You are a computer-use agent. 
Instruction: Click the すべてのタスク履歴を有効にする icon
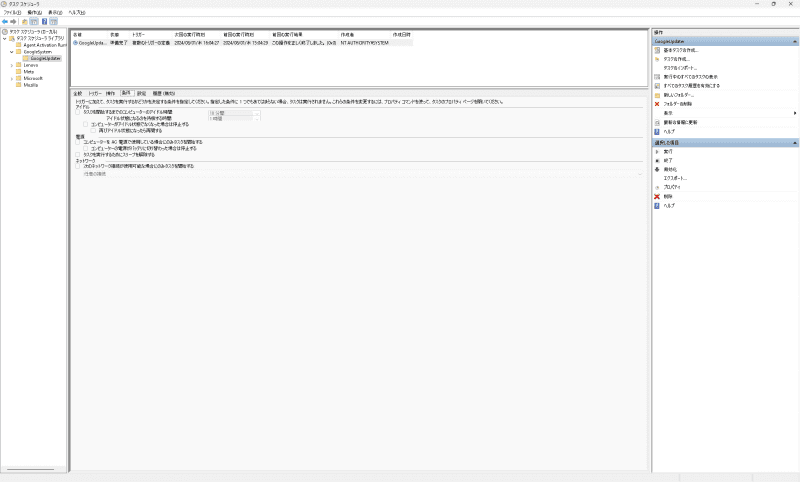pos(657,86)
